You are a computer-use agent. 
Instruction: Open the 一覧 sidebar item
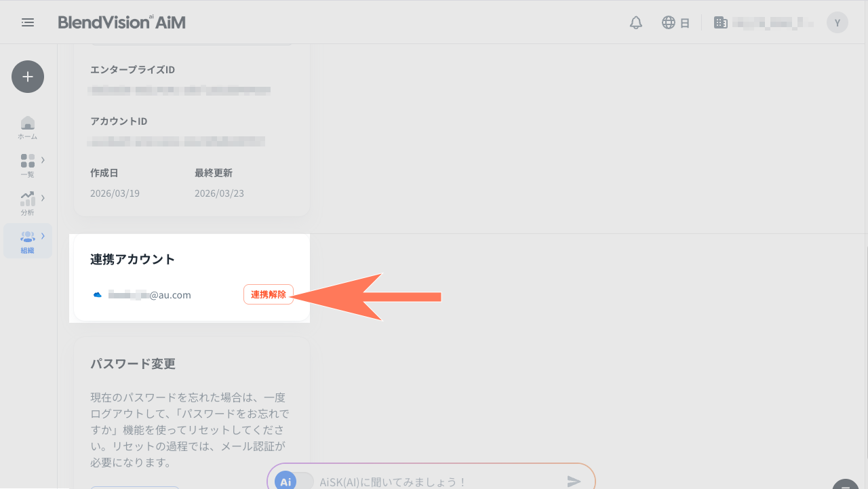tap(28, 165)
